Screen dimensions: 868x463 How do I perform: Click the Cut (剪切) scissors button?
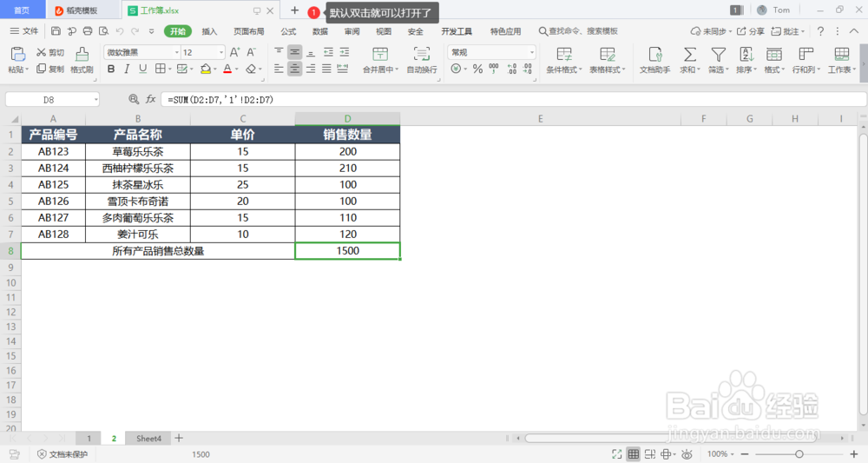(x=49, y=53)
